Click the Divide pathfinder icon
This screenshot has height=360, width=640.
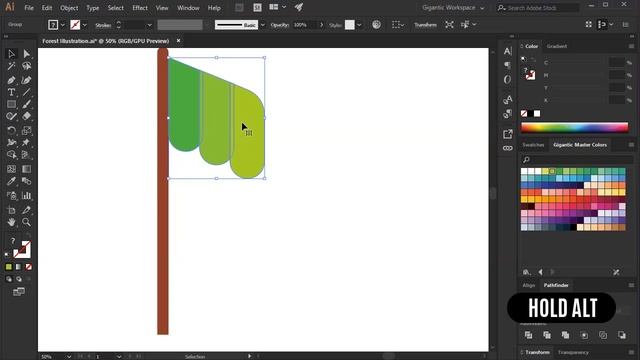[528, 335]
